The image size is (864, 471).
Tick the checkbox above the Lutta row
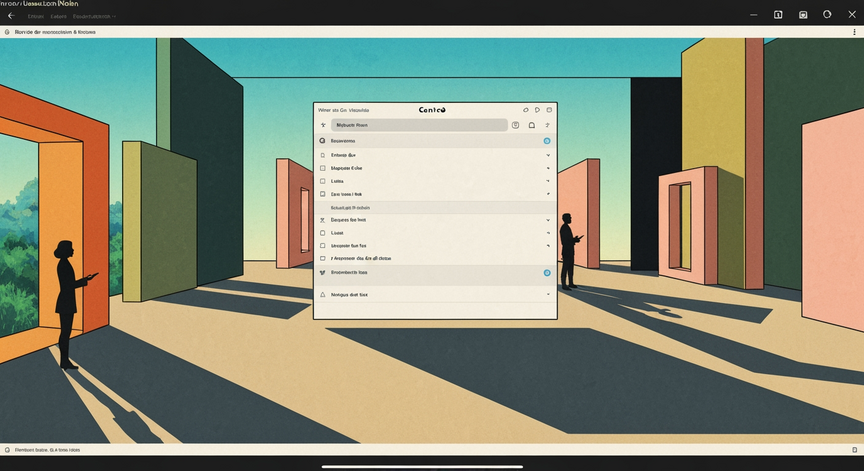(x=322, y=168)
